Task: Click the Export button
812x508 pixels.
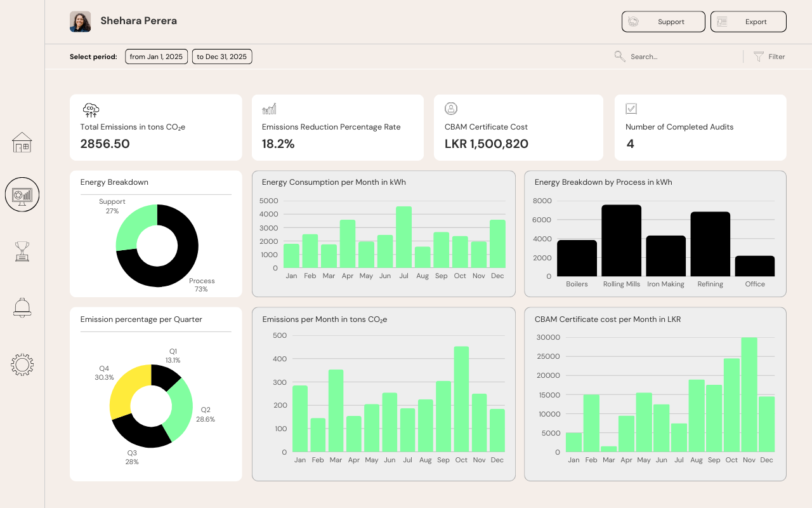Action: 748,22
